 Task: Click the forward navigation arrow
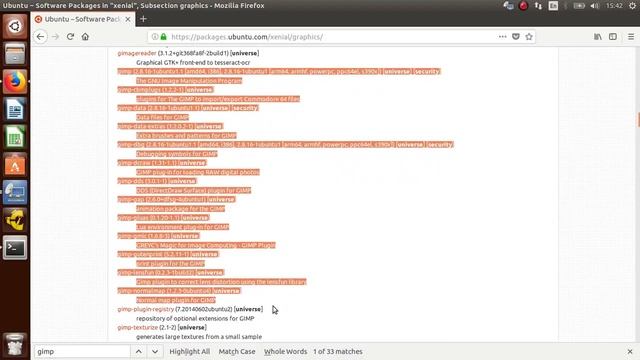56,37
